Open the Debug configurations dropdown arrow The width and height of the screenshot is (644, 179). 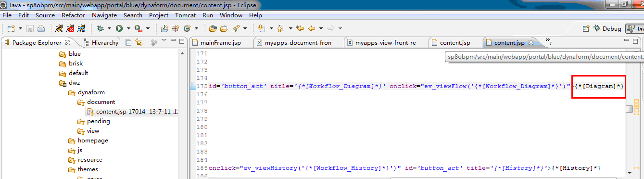[x=109, y=28]
